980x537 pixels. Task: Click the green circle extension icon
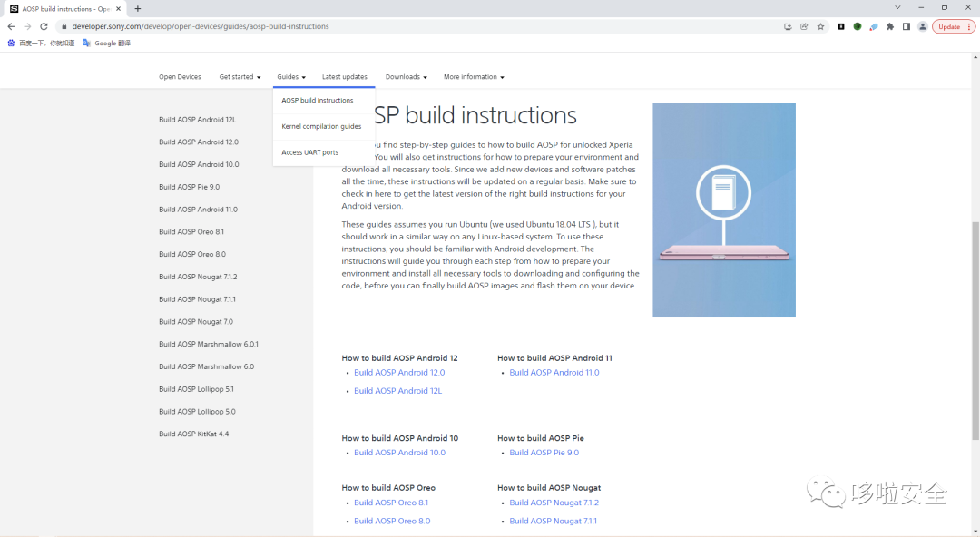(857, 26)
